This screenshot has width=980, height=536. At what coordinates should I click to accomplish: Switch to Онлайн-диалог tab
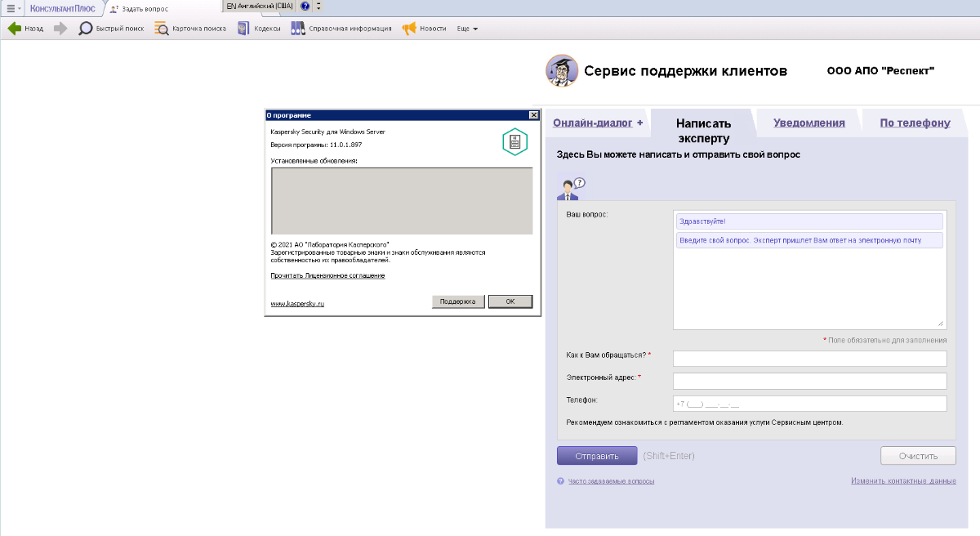[x=593, y=123]
